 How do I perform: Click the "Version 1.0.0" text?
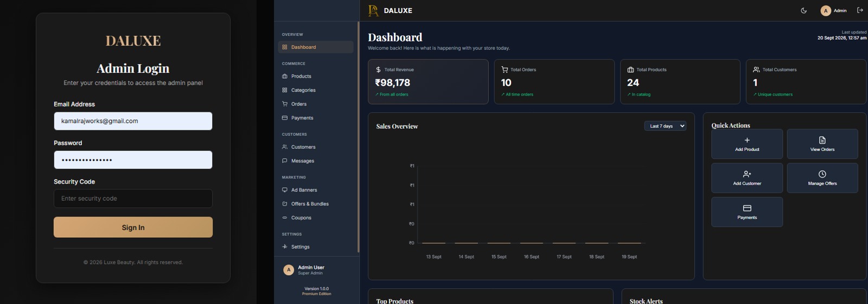pyautogui.click(x=317, y=289)
